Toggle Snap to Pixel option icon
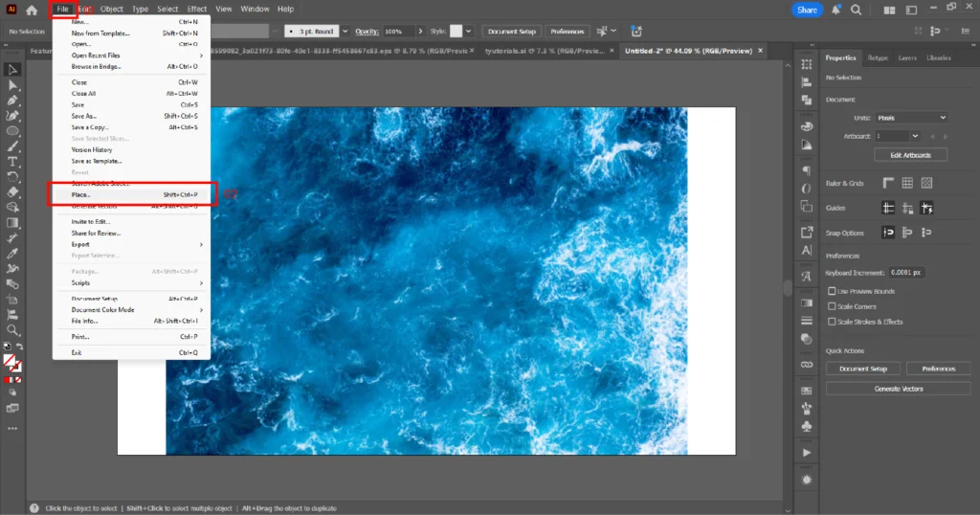The height and width of the screenshot is (515, 980). click(x=907, y=233)
